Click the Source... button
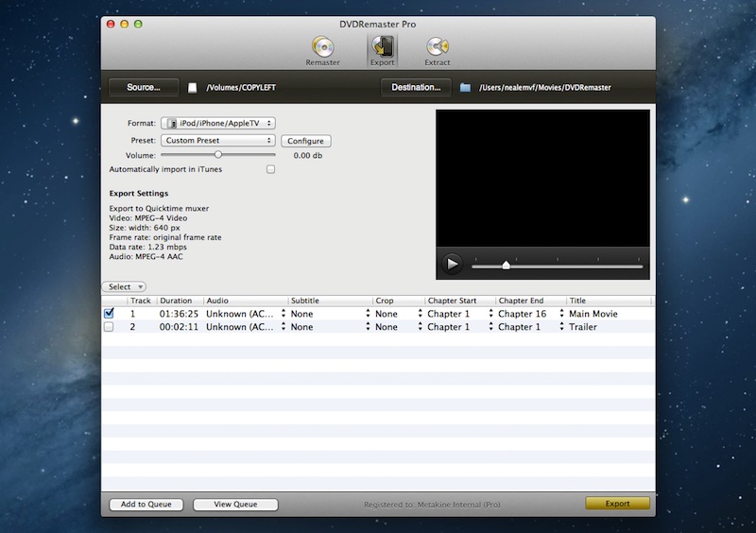 click(x=144, y=87)
